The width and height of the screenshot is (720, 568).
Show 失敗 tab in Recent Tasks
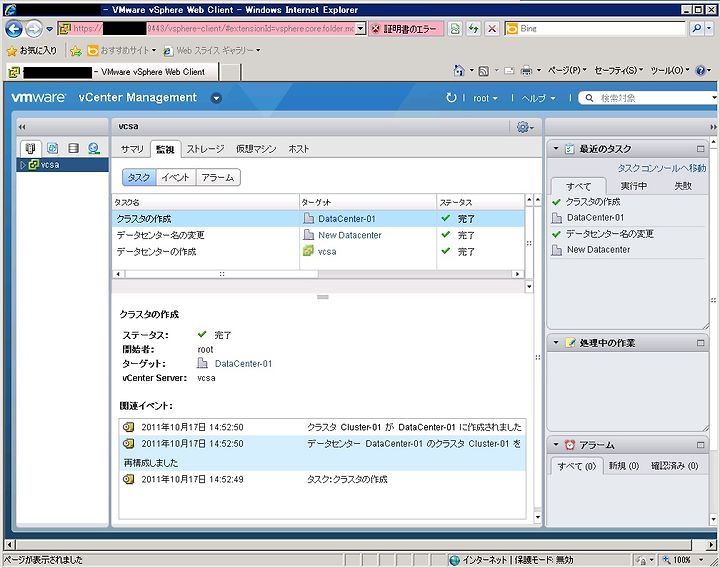(x=683, y=186)
